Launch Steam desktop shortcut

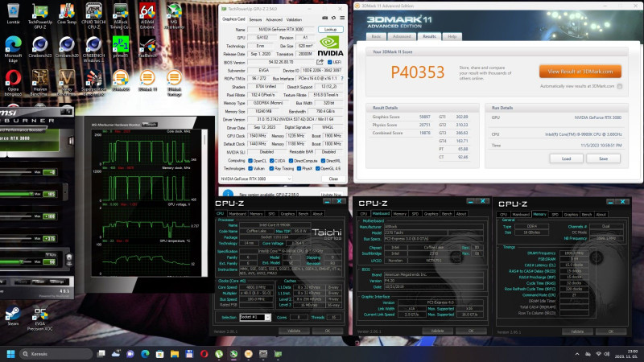[13, 316]
